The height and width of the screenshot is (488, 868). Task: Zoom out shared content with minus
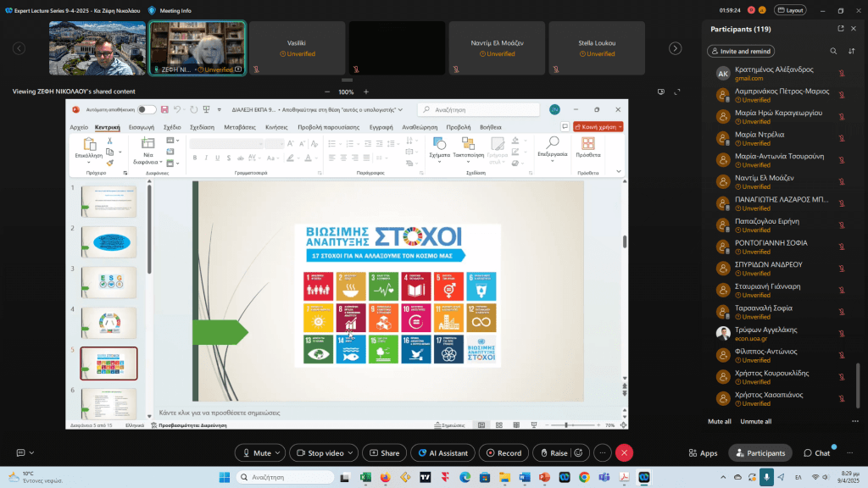pyautogui.click(x=327, y=91)
